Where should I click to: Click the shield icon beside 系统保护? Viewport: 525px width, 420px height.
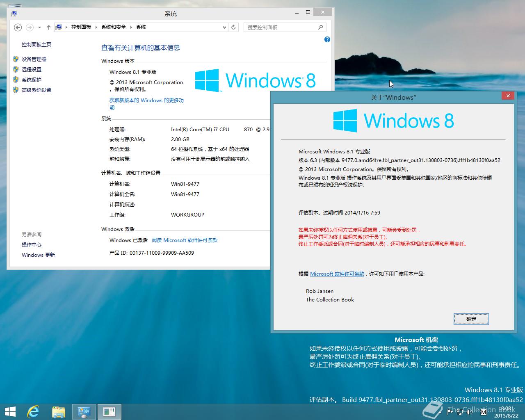click(x=16, y=80)
